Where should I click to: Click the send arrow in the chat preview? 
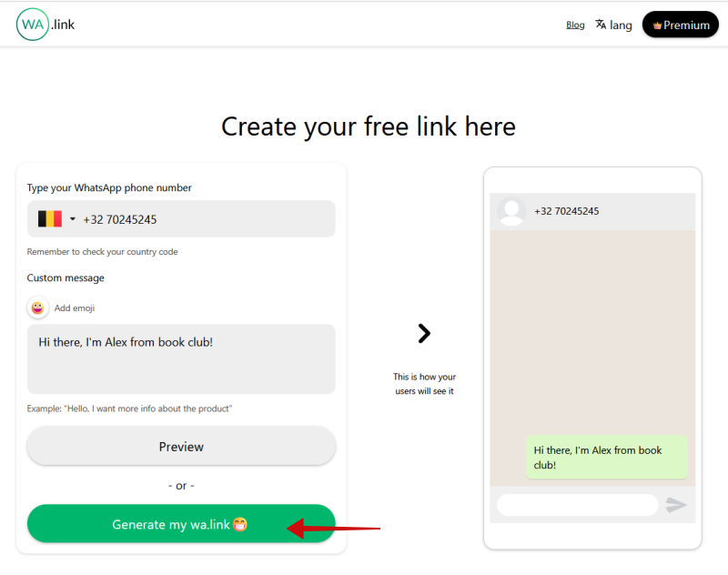coord(674,505)
